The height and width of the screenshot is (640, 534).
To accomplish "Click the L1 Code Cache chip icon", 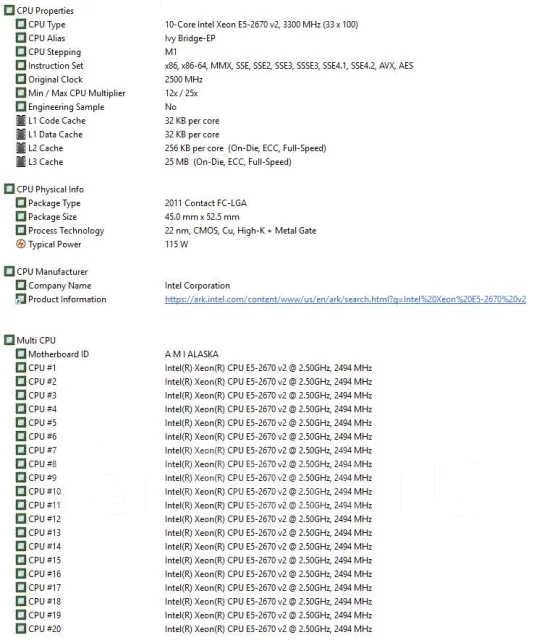I will coord(21,120).
